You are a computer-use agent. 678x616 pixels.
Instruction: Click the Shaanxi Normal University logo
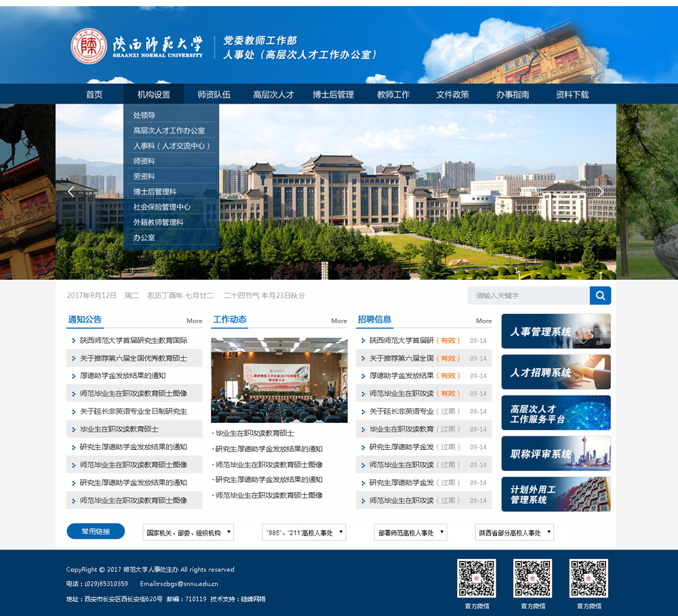137,46
